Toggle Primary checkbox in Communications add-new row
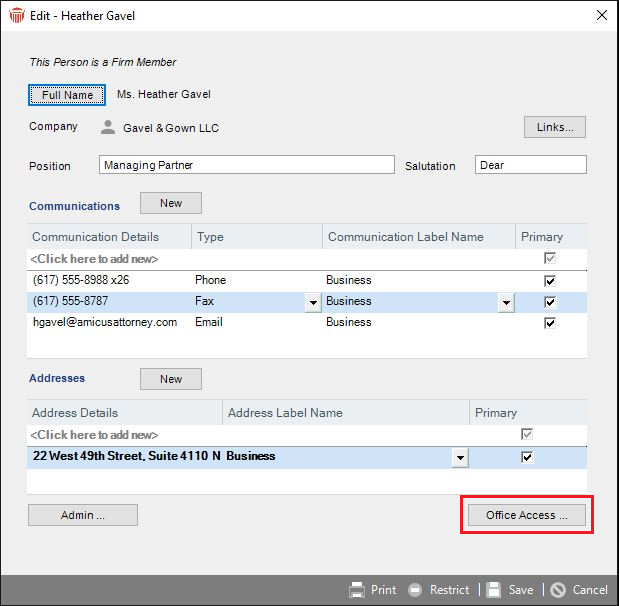Screen dimensions: 619x606 point(550,258)
